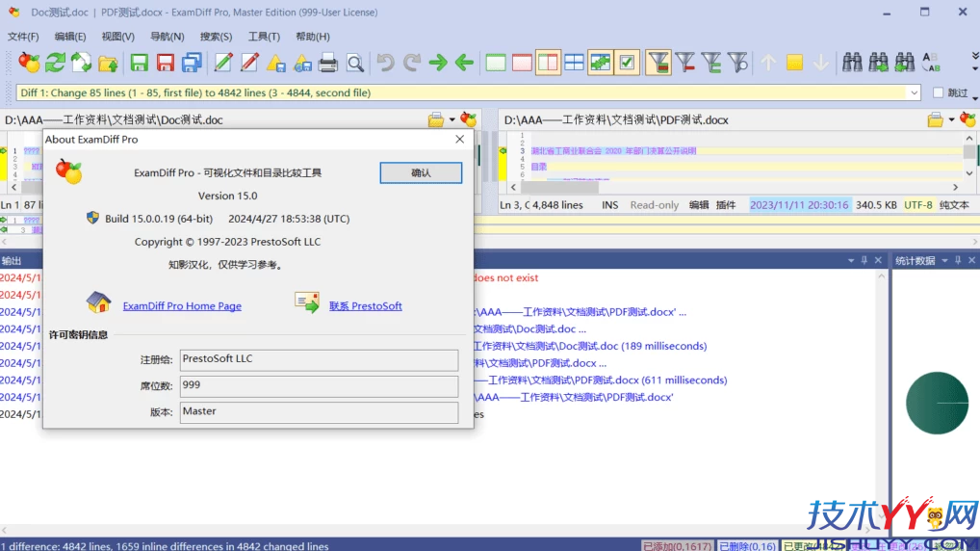Click the green re-compare refresh arrows icon
Viewport: 980px width, 551px height.
coord(55,63)
